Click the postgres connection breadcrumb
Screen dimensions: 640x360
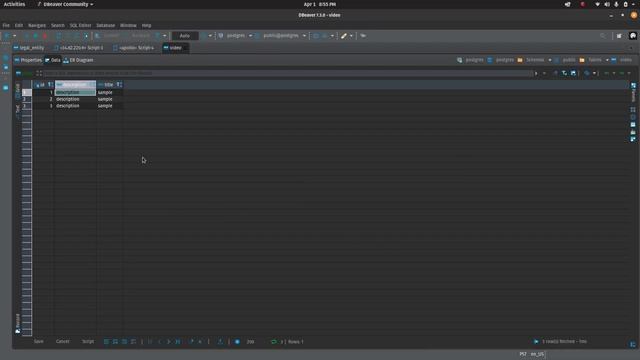click(471, 60)
